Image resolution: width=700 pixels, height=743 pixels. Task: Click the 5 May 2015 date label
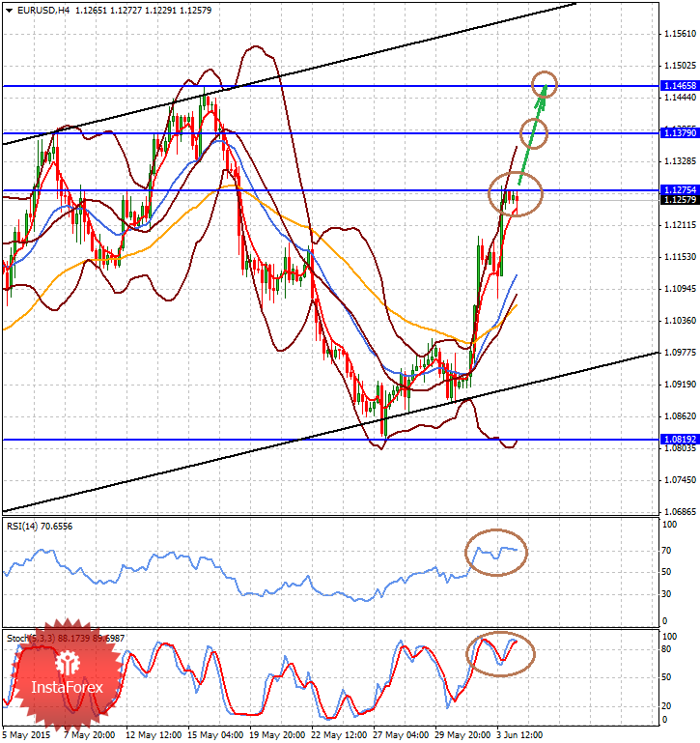(26, 735)
